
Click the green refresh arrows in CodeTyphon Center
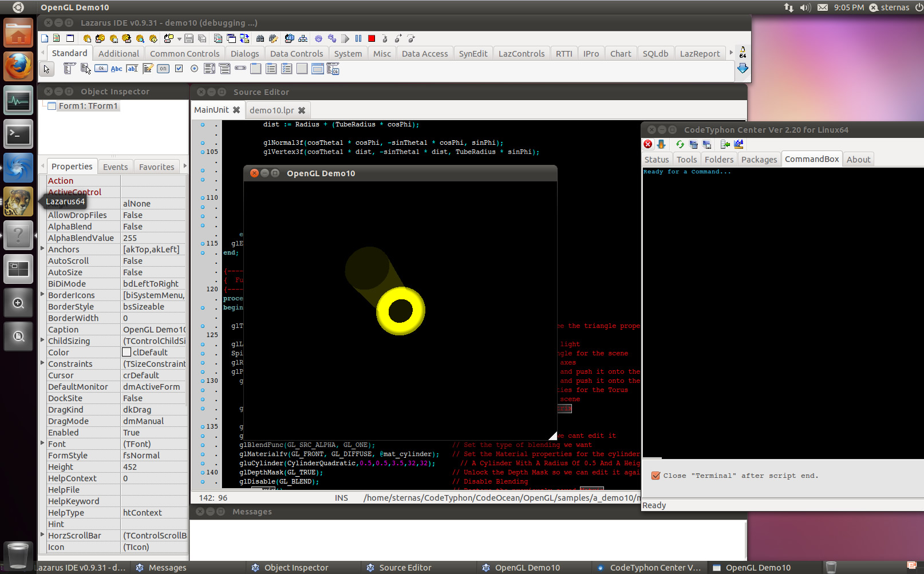(x=680, y=144)
